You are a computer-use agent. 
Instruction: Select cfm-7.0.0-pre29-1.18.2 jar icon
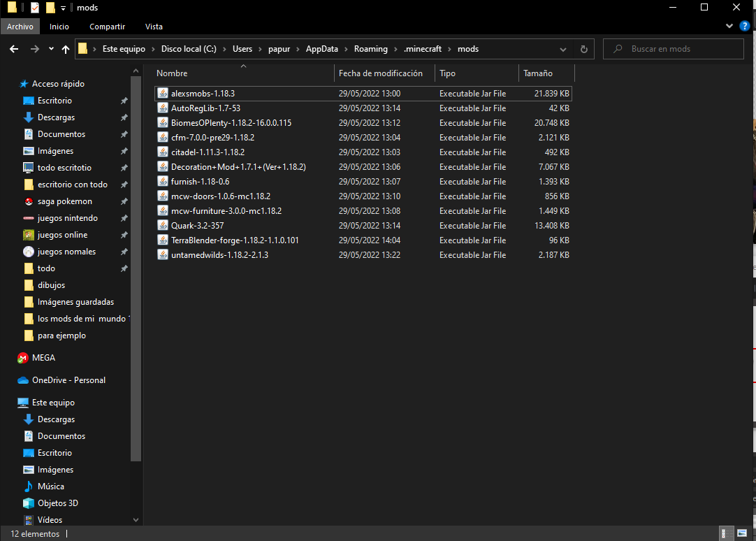tap(163, 138)
